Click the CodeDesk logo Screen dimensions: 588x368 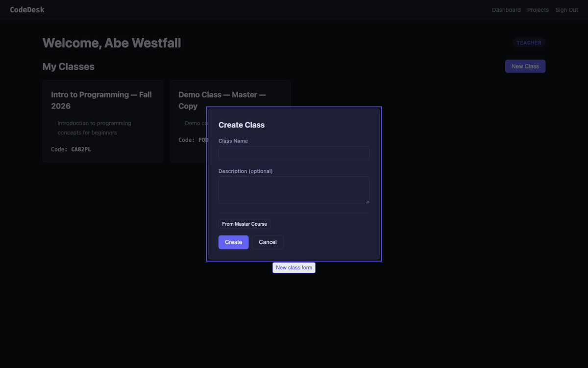(x=27, y=10)
